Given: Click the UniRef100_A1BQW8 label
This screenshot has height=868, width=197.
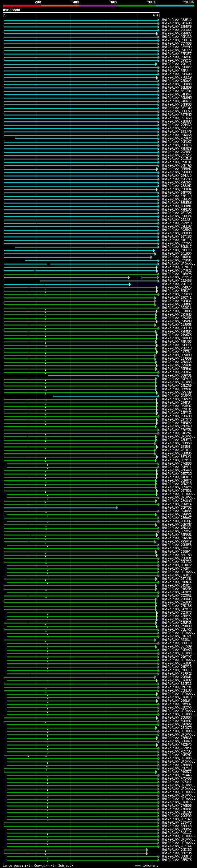Looking at the screenshot, I should [177, 122].
